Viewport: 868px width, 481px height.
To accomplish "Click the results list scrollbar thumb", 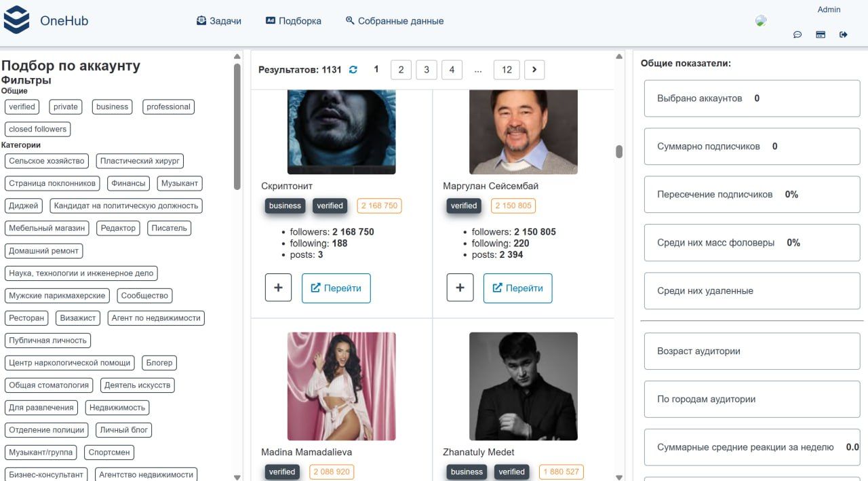I will coord(619,151).
